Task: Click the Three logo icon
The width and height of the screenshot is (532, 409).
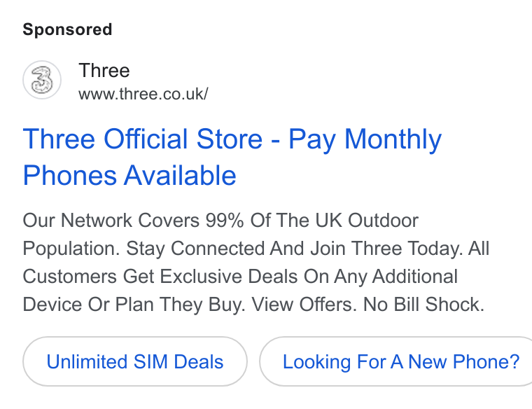Action: [x=42, y=80]
